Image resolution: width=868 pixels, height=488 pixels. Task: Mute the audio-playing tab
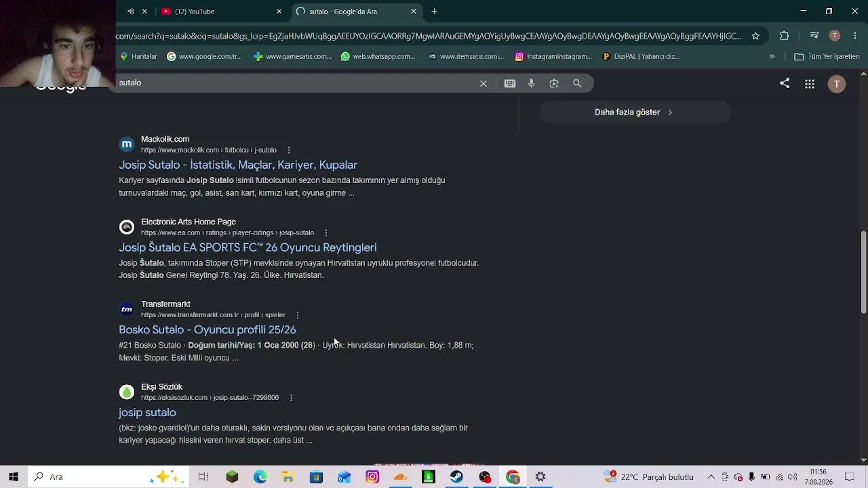(131, 12)
